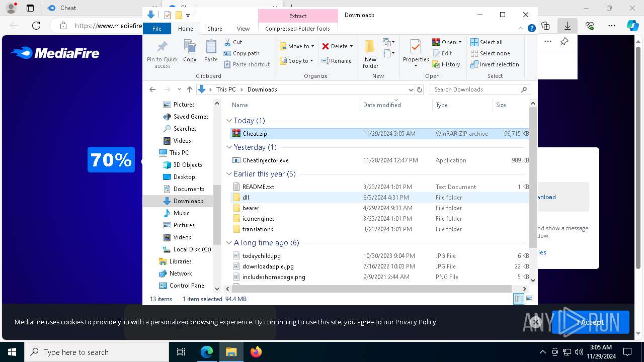Click MediaFire logo in browser
Screen dimensions: 644x362
[55, 53]
